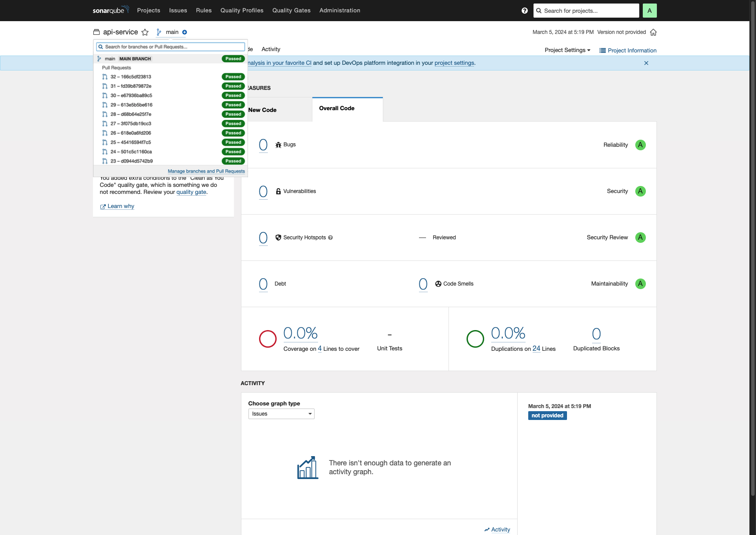Toggle the favorite star for api-service
This screenshot has height=535, width=756.
[145, 32]
